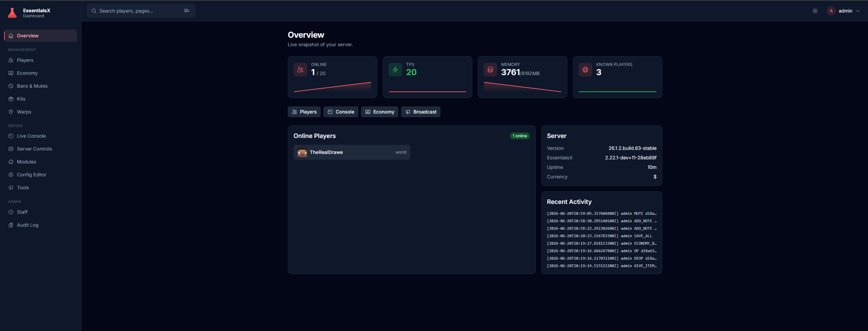Open the Overview page in sidebar
Image resolution: width=868 pixels, height=331 pixels.
[41, 36]
